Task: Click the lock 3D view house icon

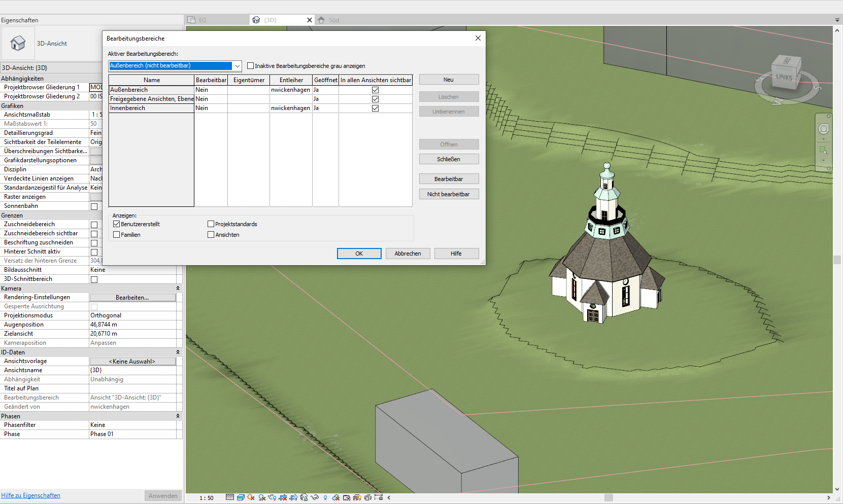Action: pos(304,497)
